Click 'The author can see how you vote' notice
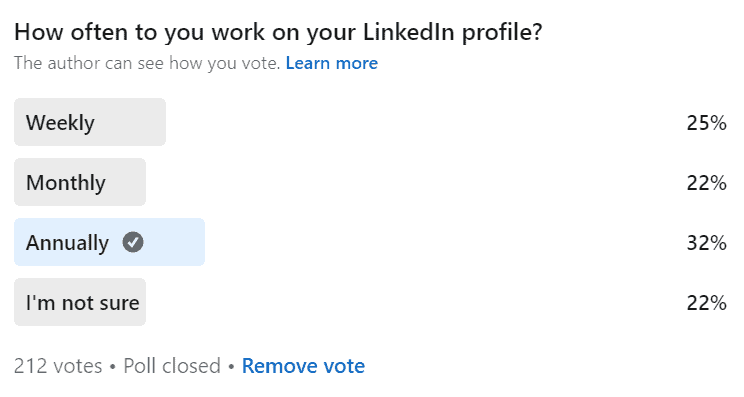 (x=147, y=63)
